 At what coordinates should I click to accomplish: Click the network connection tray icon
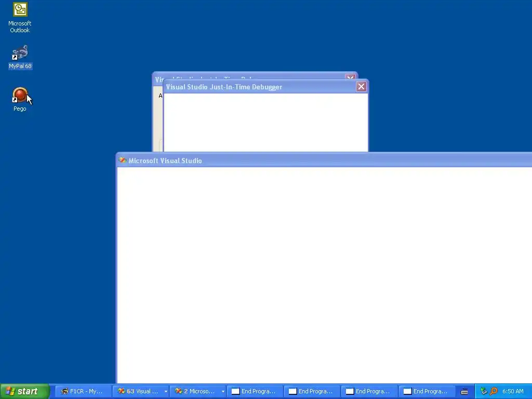[484, 391]
